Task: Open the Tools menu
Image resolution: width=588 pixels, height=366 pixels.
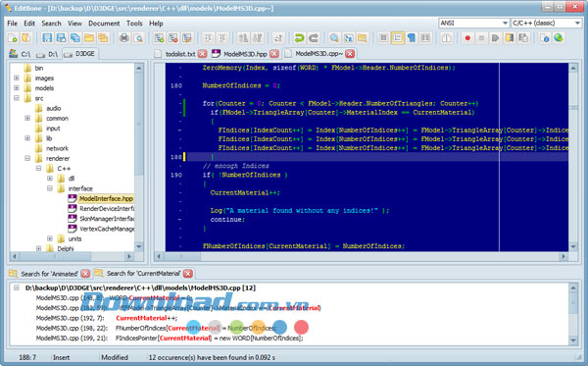Action: click(134, 24)
